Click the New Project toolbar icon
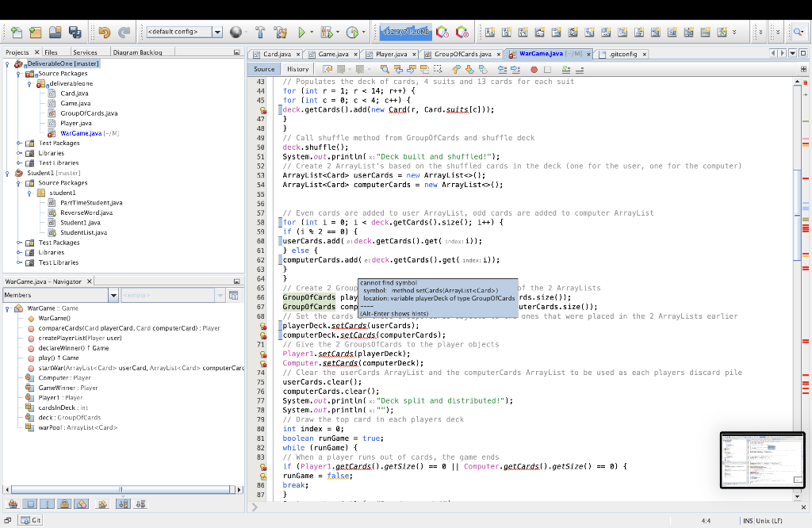Image resolution: width=812 pixels, height=528 pixels. (x=35, y=33)
